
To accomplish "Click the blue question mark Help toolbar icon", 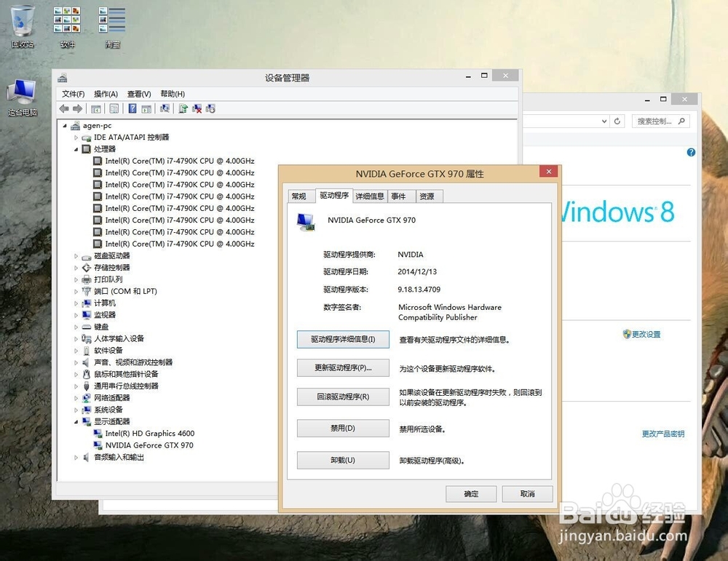I will click(x=132, y=108).
